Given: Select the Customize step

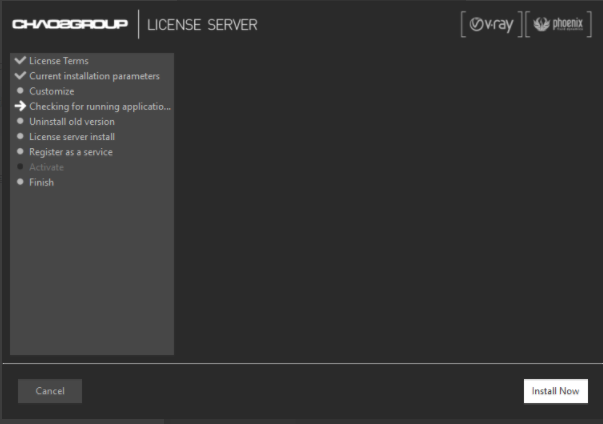Looking at the screenshot, I should [x=52, y=91].
